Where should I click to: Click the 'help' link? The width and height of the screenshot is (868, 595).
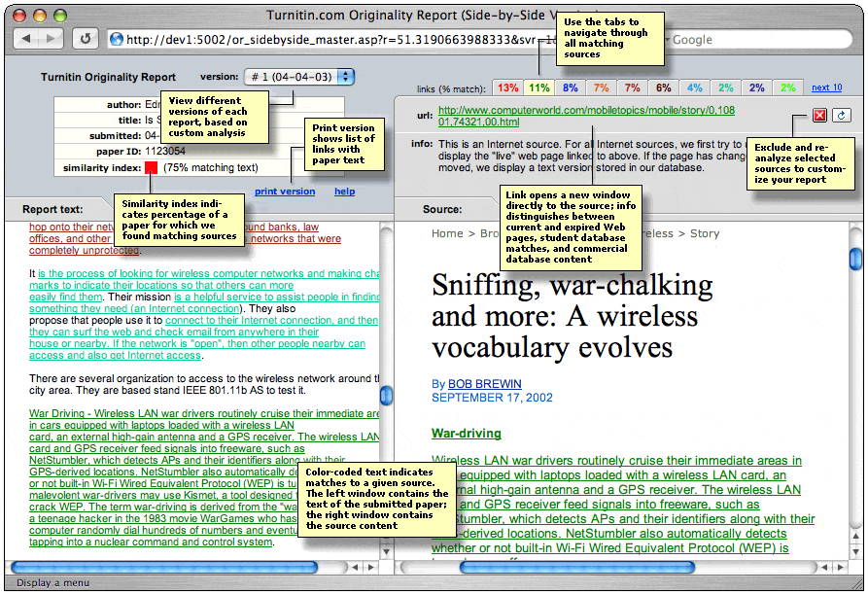[344, 192]
